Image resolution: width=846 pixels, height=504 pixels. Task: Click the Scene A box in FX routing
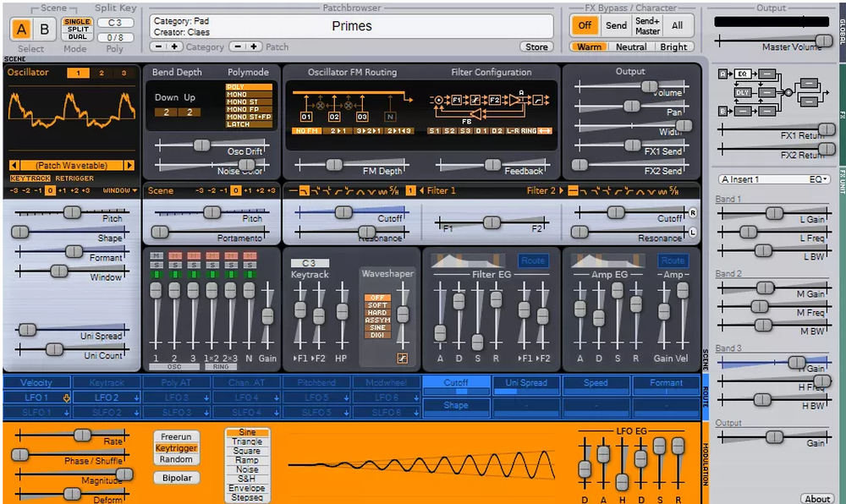pyautogui.click(x=722, y=74)
